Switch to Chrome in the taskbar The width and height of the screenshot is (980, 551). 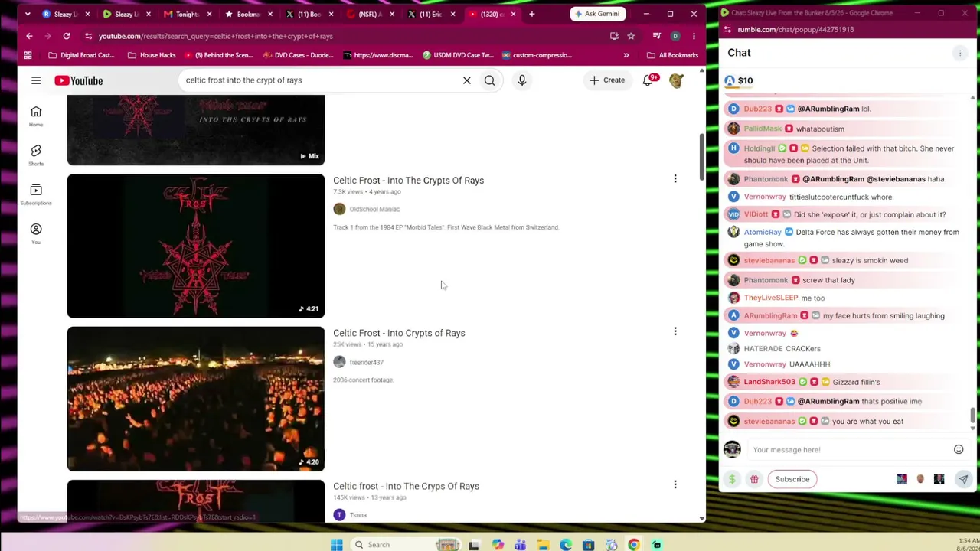[634, 545]
